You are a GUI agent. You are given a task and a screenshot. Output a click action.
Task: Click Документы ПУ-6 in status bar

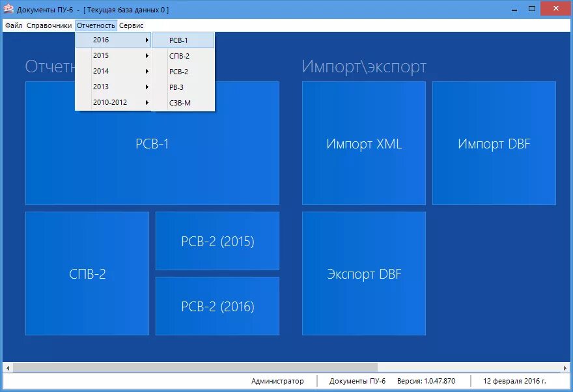[x=357, y=381]
